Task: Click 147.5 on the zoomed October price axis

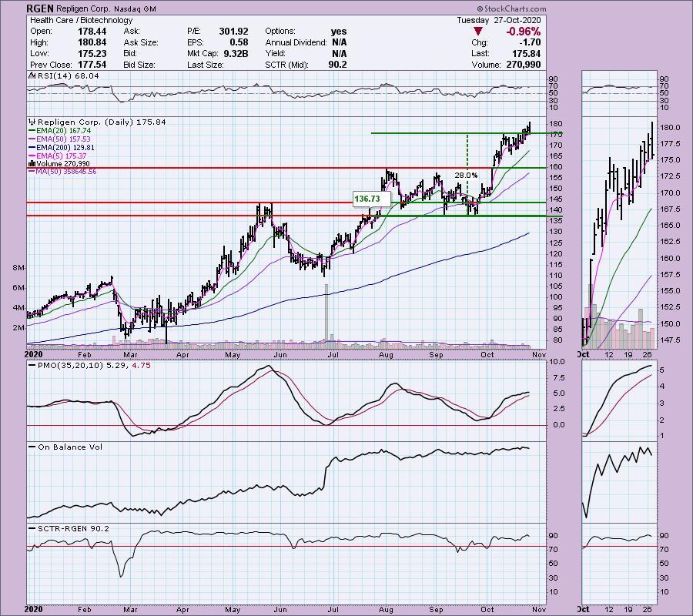Action: point(670,340)
